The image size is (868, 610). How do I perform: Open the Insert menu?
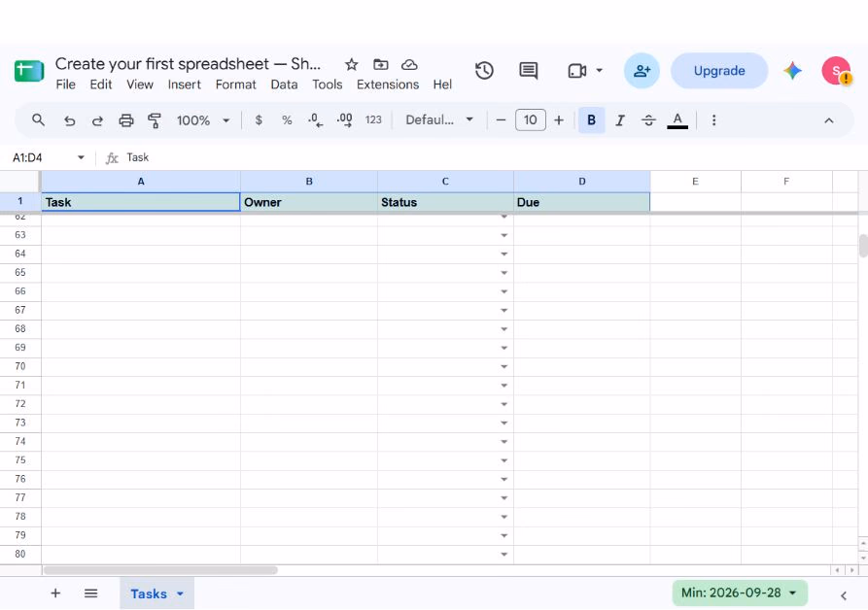(x=185, y=85)
